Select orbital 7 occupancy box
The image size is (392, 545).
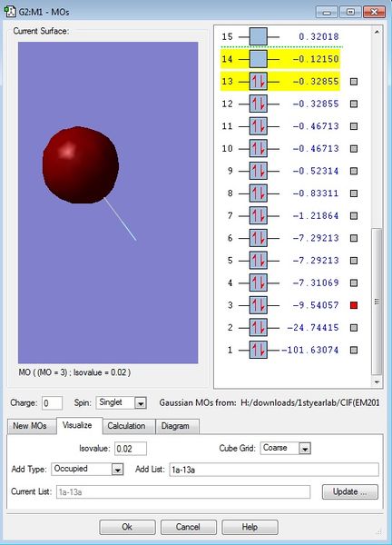click(x=259, y=215)
